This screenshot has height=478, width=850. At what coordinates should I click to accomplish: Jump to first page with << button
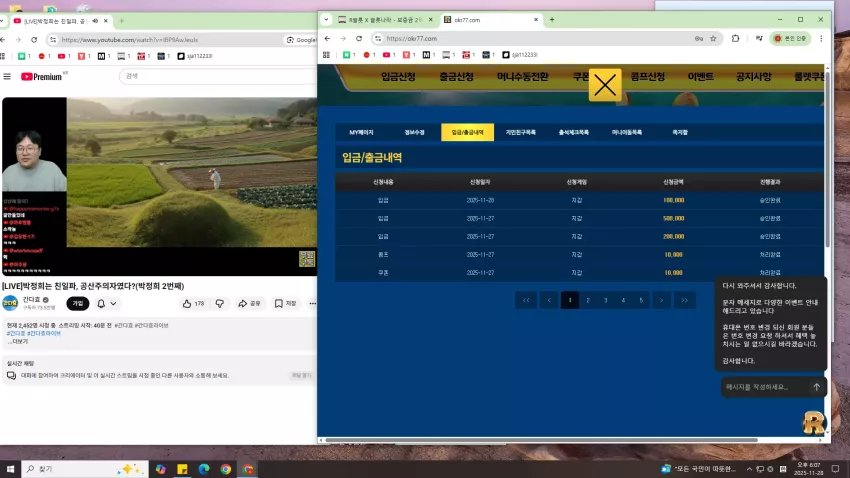(x=526, y=300)
